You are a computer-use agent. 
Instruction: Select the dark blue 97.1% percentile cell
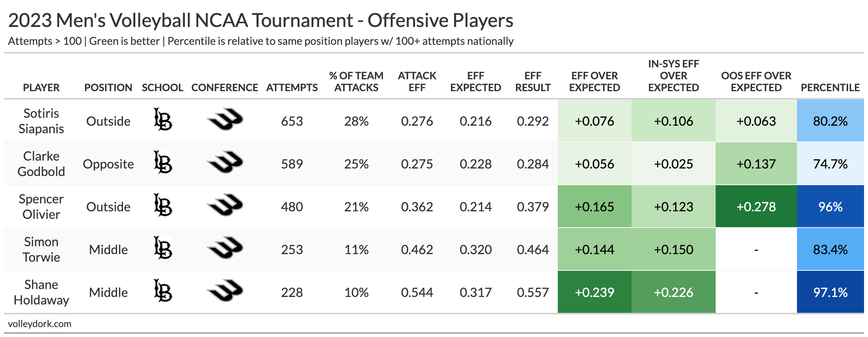tap(830, 292)
